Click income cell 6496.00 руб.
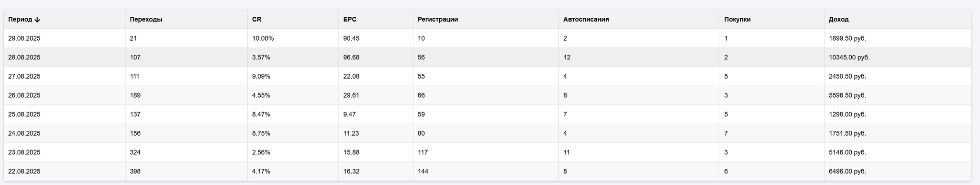Viewport: 980px width, 185px height. (847, 172)
